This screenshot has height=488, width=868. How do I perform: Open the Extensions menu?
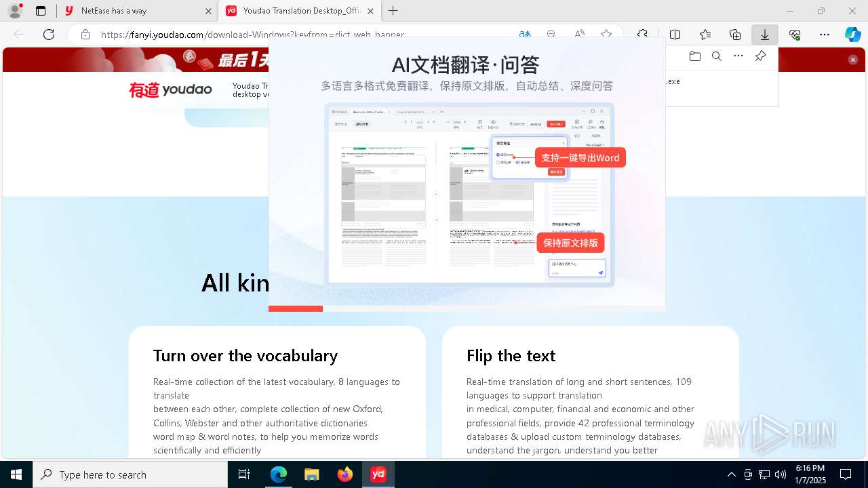tap(643, 35)
